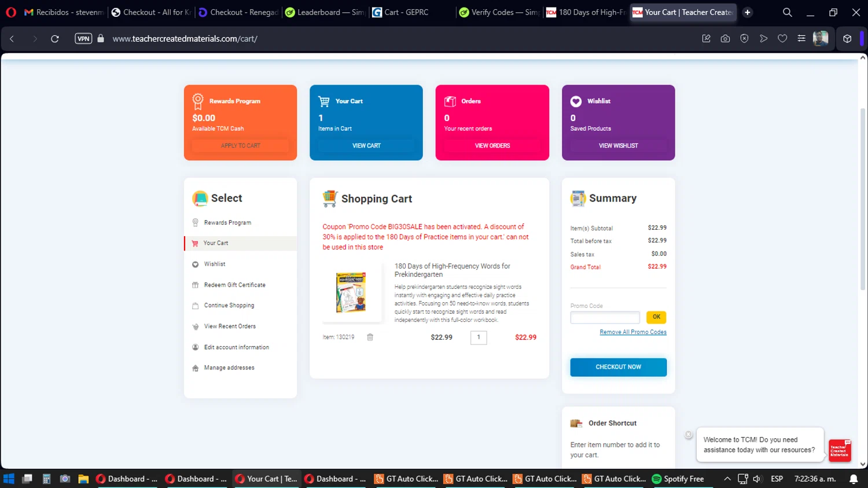The width and height of the screenshot is (868, 488).
Task: Click the Apply to Cart button
Action: (241, 146)
